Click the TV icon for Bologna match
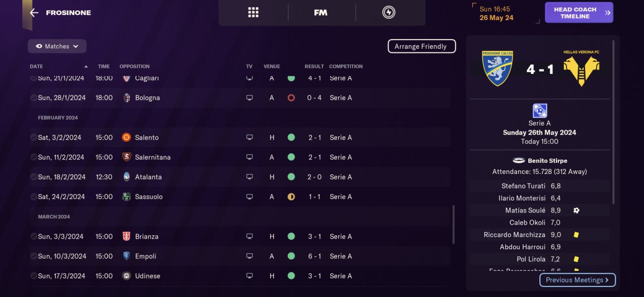Image resolution: width=644 pixels, height=297 pixels. pos(249,98)
